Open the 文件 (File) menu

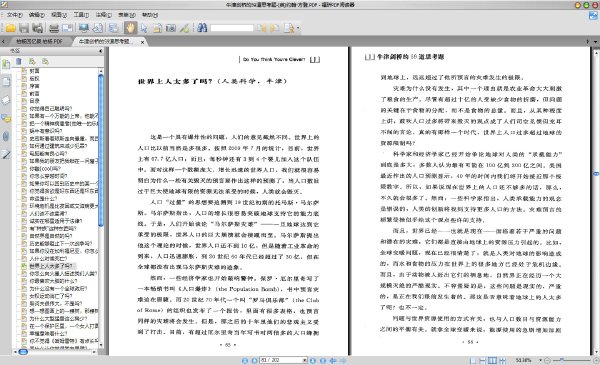(x=15, y=15)
